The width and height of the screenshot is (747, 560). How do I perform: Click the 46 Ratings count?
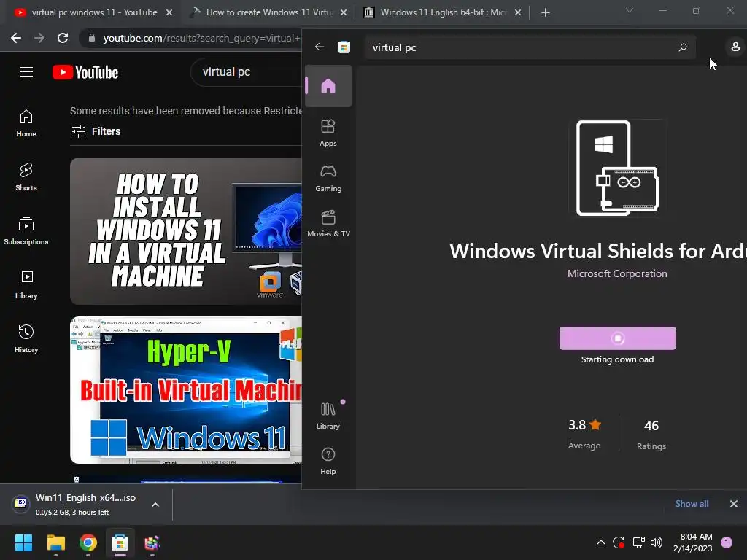651,435
